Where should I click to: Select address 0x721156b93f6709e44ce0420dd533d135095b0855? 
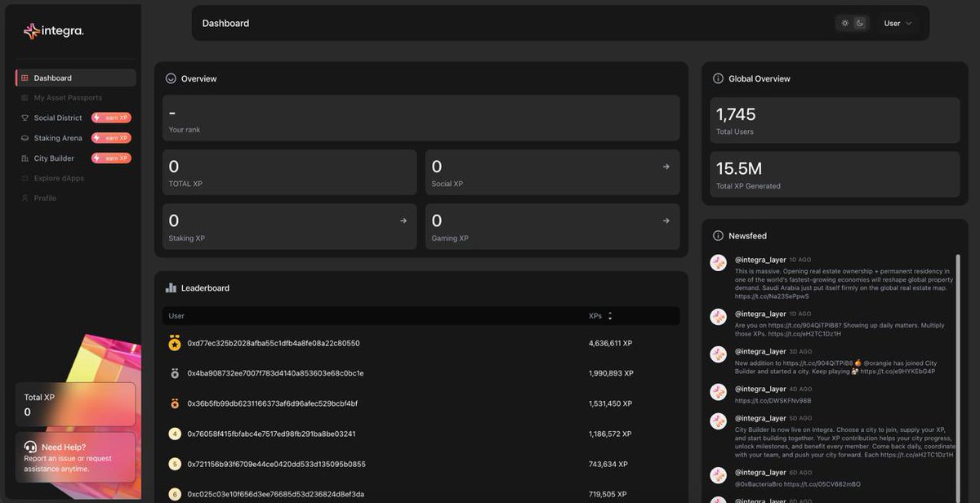click(x=276, y=464)
